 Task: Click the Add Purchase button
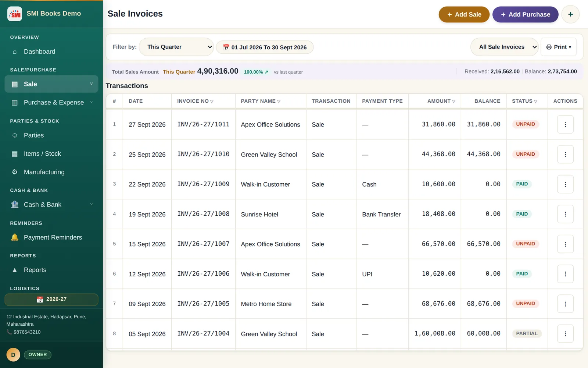point(526,14)
